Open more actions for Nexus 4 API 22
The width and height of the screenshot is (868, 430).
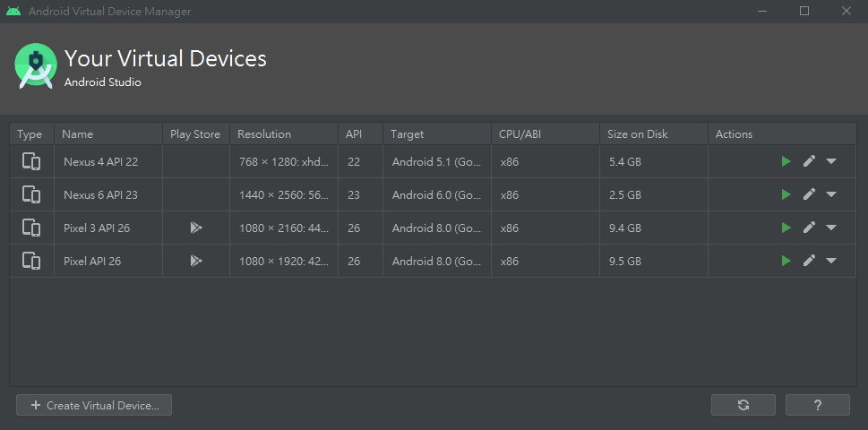coord(831,161)
